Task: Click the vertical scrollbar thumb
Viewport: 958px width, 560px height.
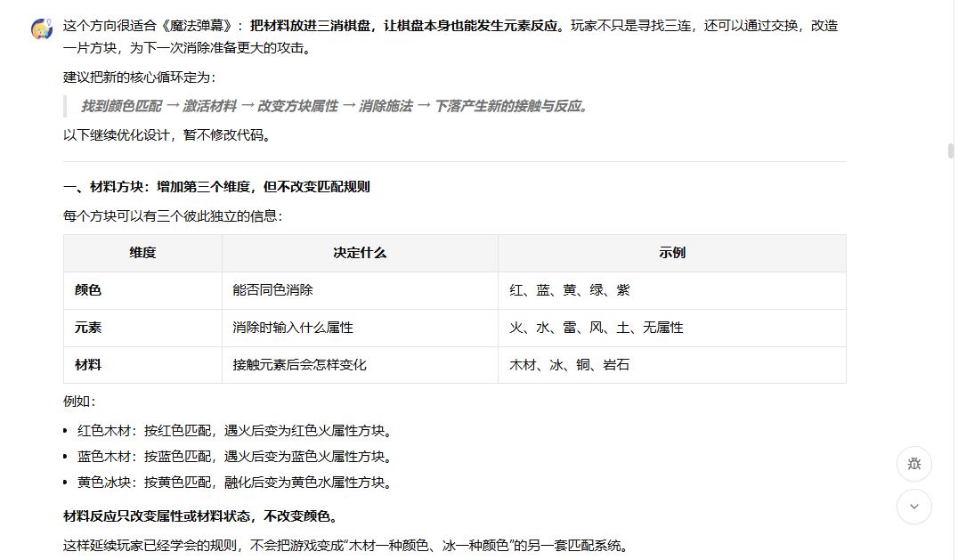Action: [950, 150]
